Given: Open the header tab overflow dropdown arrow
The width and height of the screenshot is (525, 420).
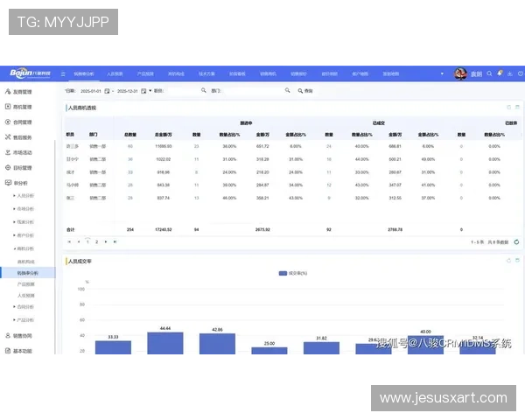Looking at the screenshot, I should tap(444, 74).
